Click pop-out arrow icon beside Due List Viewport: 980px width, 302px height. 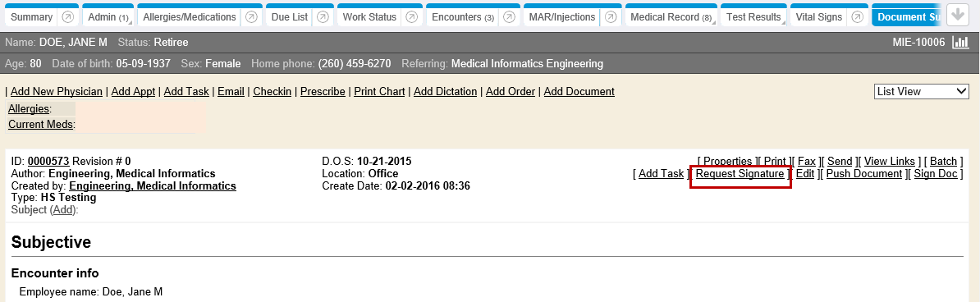click(323, 17)
